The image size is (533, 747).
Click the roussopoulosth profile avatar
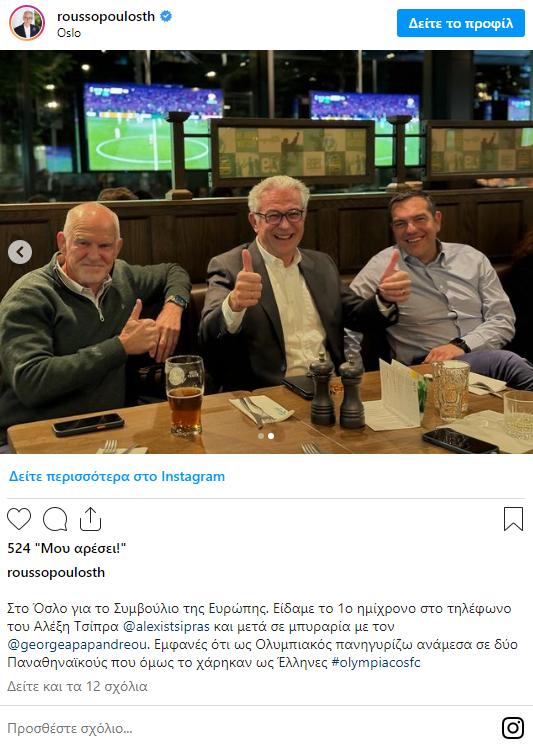click(27, 23)
